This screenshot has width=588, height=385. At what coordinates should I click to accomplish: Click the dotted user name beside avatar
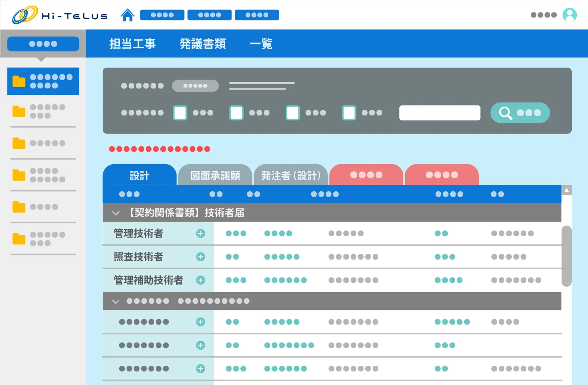tap(544, 15)
